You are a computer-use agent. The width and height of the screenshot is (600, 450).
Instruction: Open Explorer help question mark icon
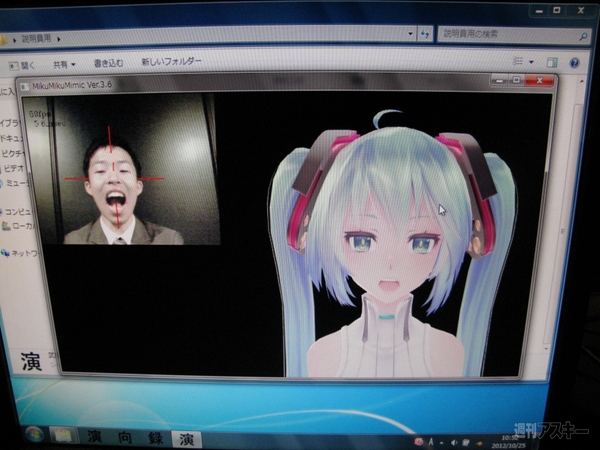574,63
